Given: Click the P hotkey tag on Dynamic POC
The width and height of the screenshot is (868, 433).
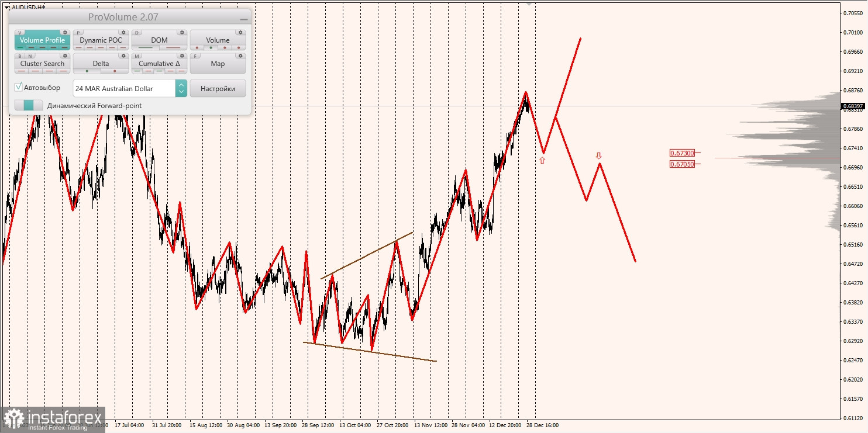Looking at the screenshot, I should (78, 33).
